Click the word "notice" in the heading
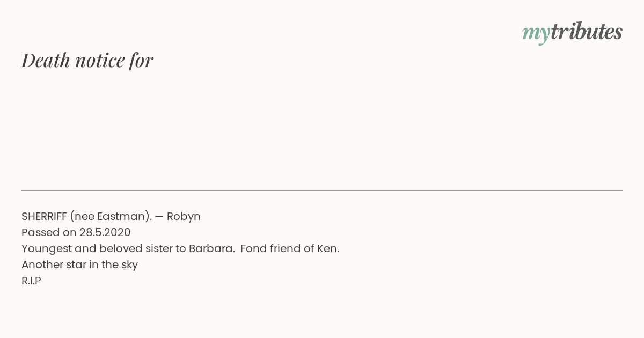Image resolution: width=644 pixels, height=338 pixels. [100, 61]
